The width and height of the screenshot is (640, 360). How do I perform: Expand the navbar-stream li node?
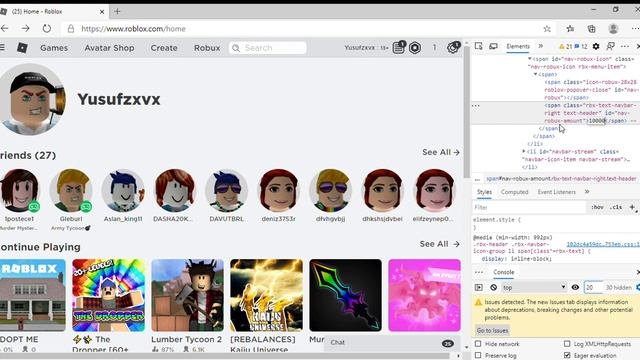[x=524, y=151]
